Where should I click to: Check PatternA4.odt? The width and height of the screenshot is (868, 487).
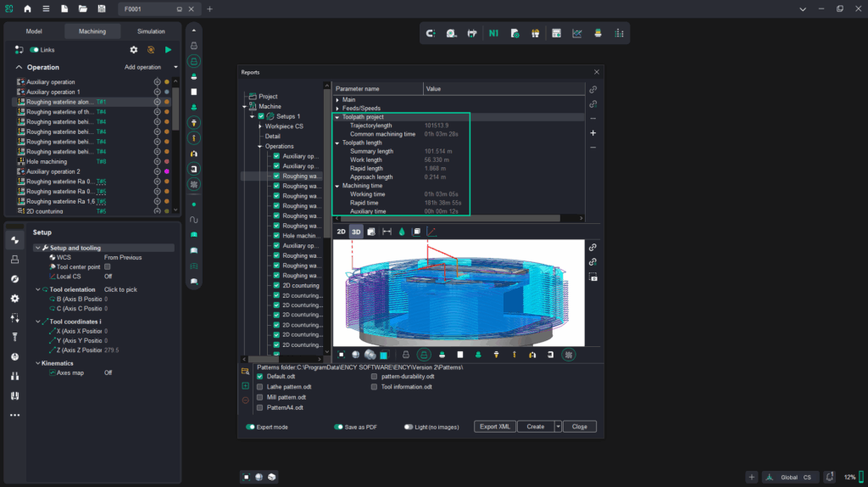[x=259, y=408]
